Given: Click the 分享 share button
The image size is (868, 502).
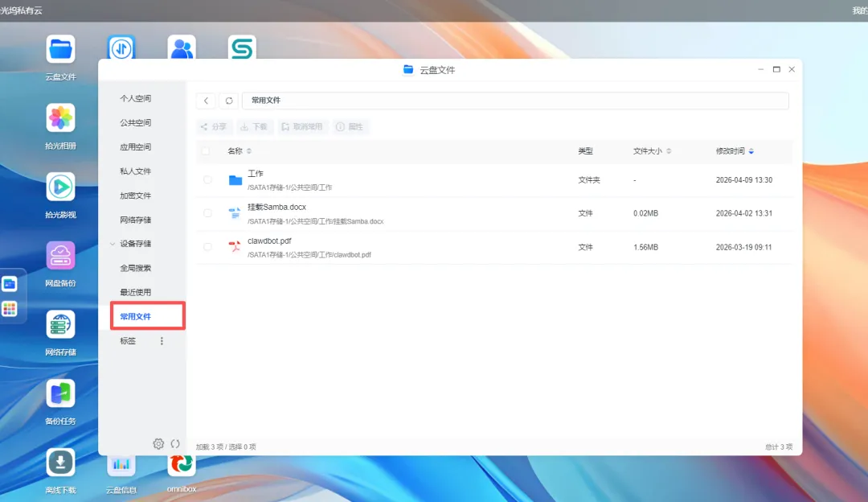Looking at the screenshot, I should click(214, 127).
